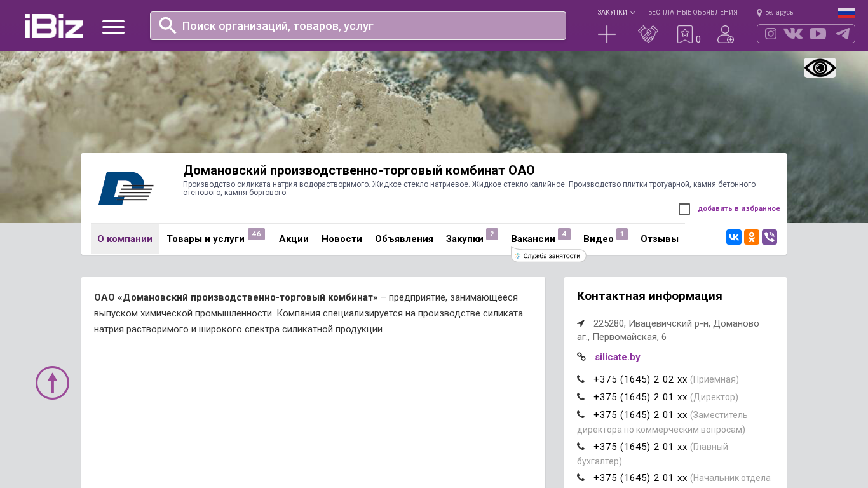Screen dimensions: 868x488
Task: Reveal Заместитель директора phone number
Action: point(641,415)
